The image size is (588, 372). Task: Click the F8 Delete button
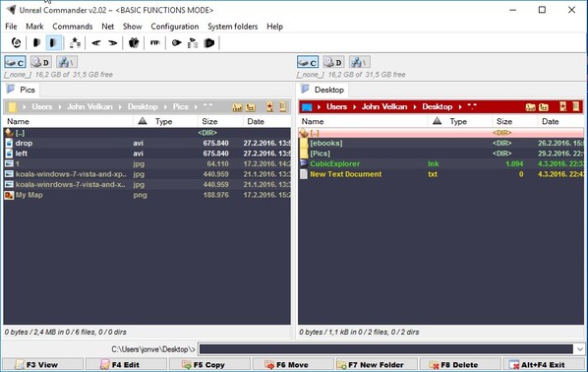click(x=460, y=364)
